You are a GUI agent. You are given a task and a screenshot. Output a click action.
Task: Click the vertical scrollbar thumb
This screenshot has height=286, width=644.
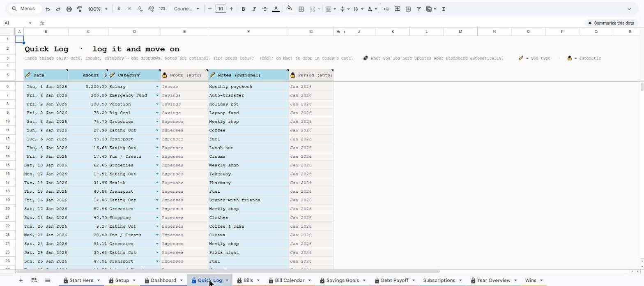pyautogui.click(x=641, y=87)
